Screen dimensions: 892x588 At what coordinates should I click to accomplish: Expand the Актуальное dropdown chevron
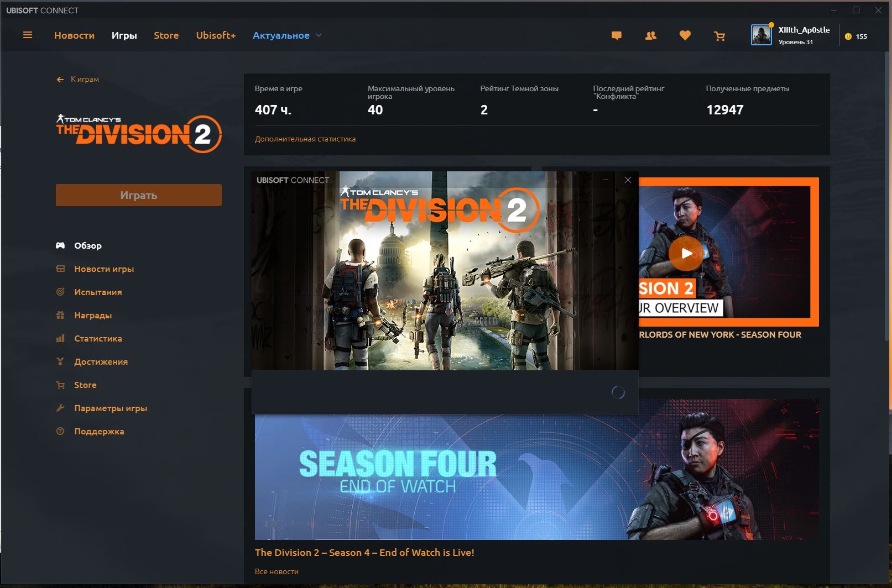(319, 35)
